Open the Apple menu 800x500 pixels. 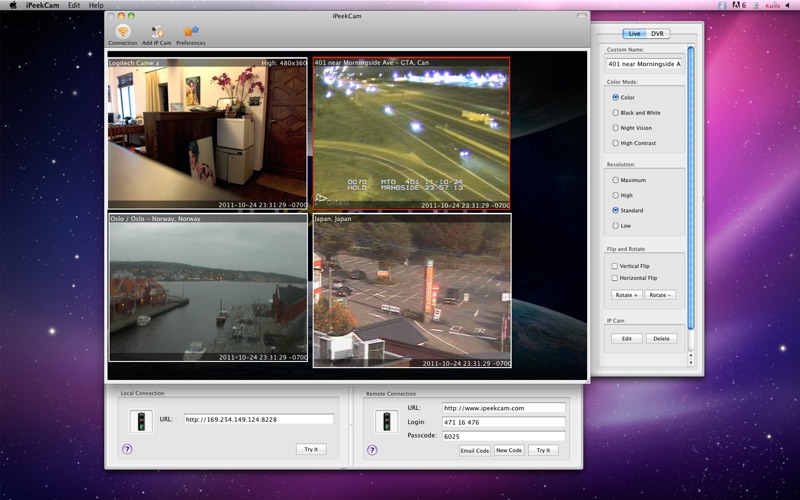13,5
